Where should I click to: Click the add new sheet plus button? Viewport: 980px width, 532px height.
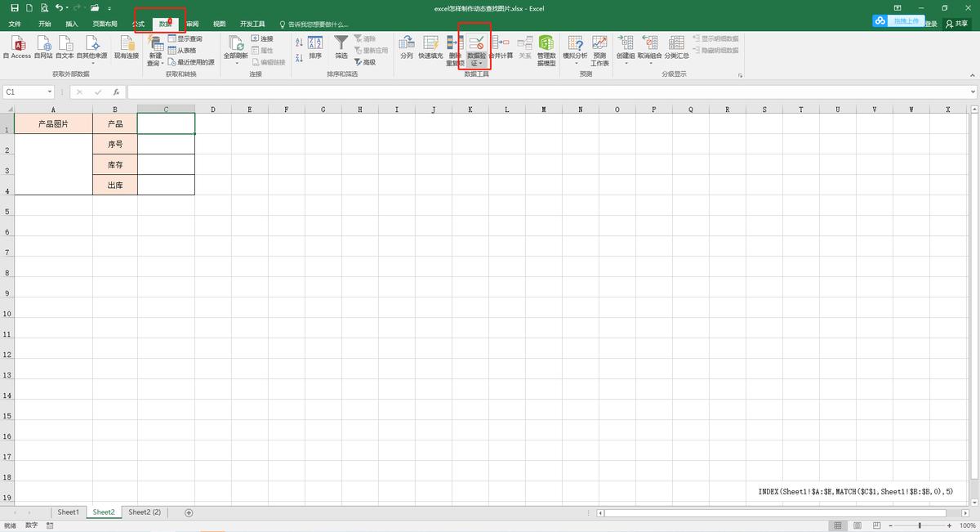click(x=189, y=512)
